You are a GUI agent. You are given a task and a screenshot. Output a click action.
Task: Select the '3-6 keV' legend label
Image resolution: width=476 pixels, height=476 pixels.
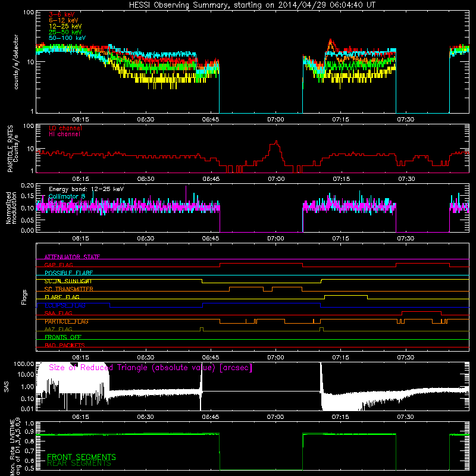tap(62, 14)
